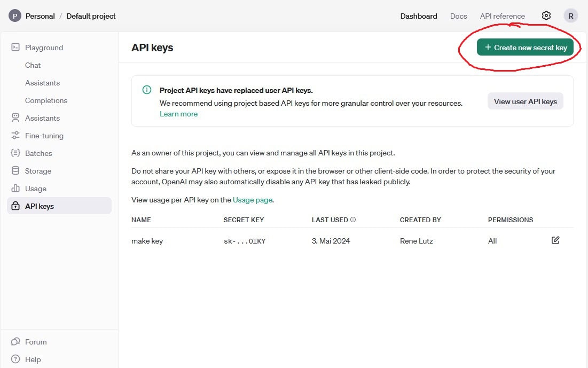This screenshot has width=588, height=368.
Task: Create a new secret key
Action: coord(526,47)
